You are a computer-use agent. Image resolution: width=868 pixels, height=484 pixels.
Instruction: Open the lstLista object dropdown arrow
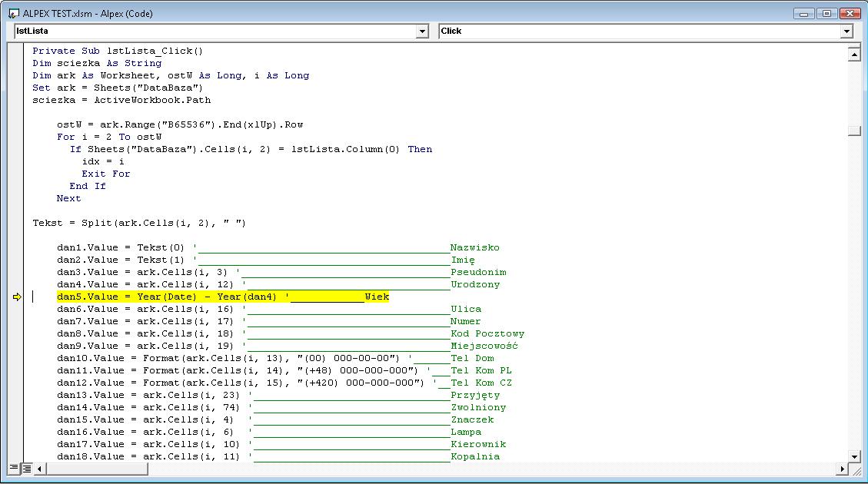click(x=422, y=31)
